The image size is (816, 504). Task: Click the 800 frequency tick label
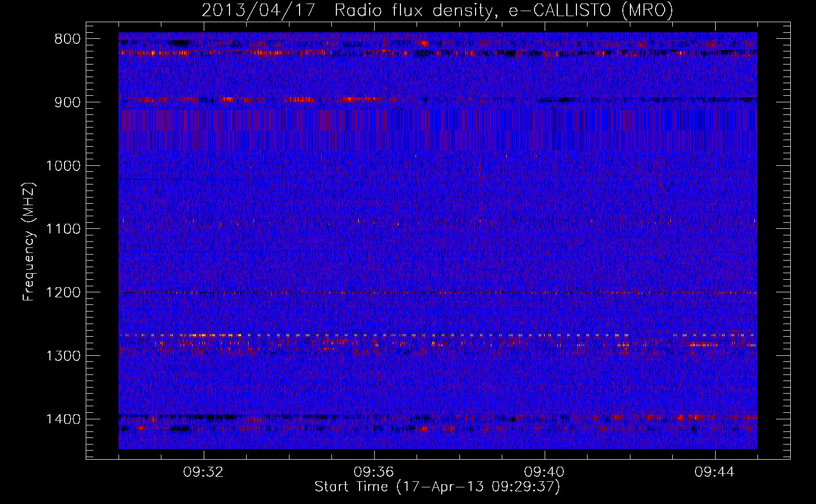67,39
